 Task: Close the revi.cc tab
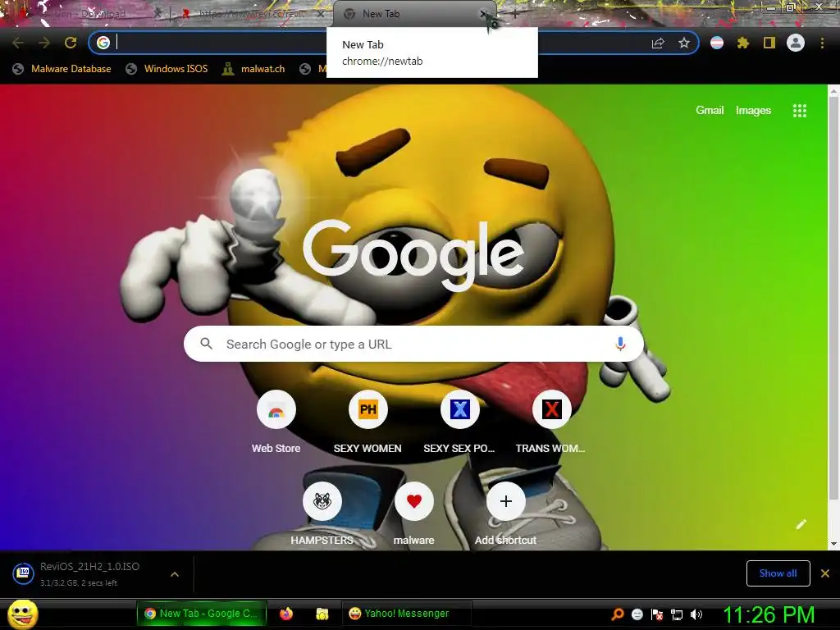click(321, 14)
